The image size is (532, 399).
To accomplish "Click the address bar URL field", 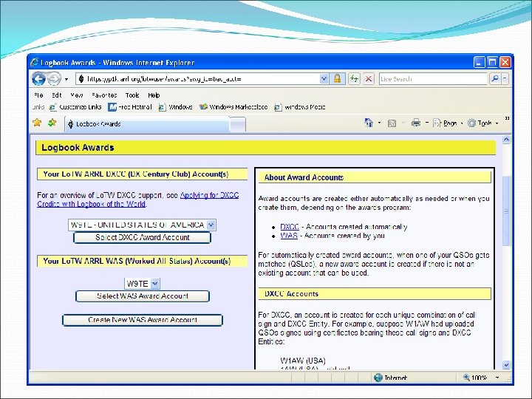I will pyautogui.click(x=198, y=79).
